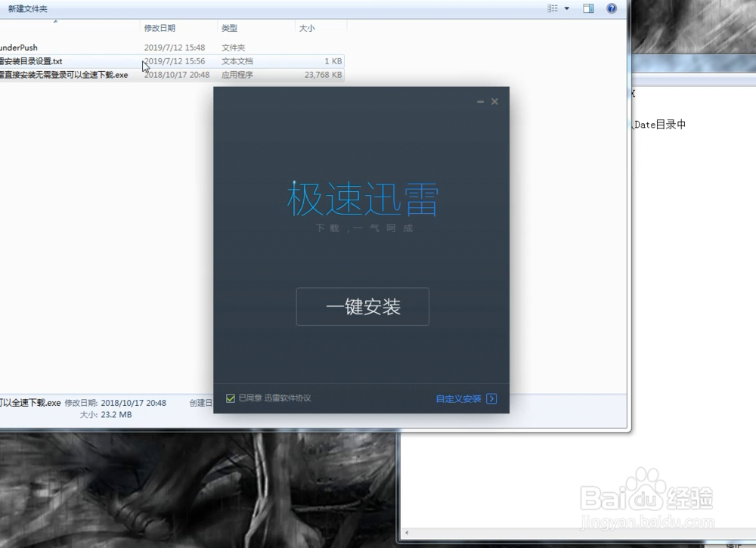The width and height of the screenshot is (756, 548).
Task: Click the blue Help question mark icon
Action: tap(612, 8)
